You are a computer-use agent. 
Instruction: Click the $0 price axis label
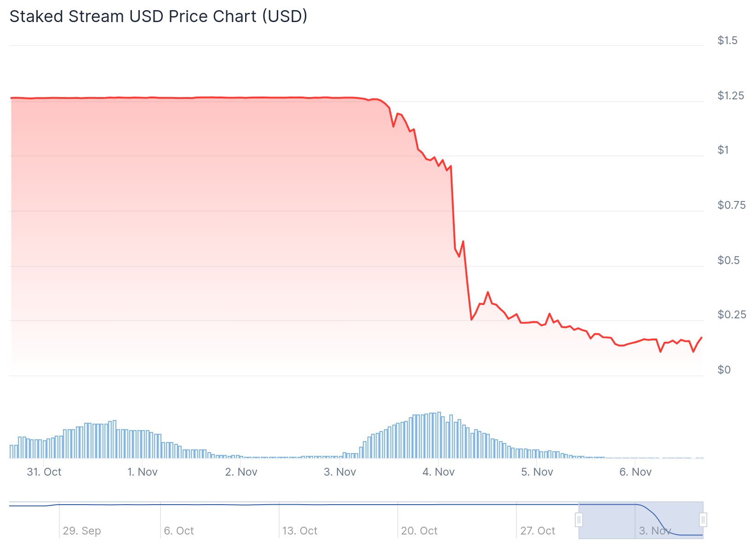724,370
